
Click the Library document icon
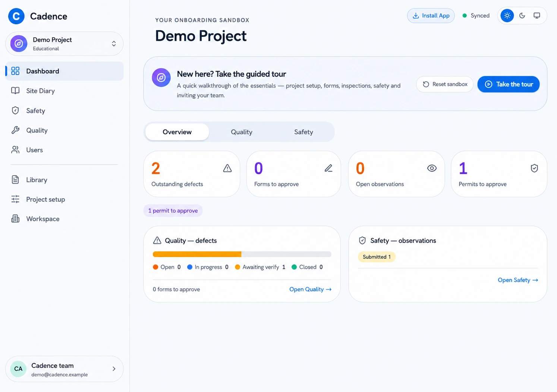coord(15,180)
